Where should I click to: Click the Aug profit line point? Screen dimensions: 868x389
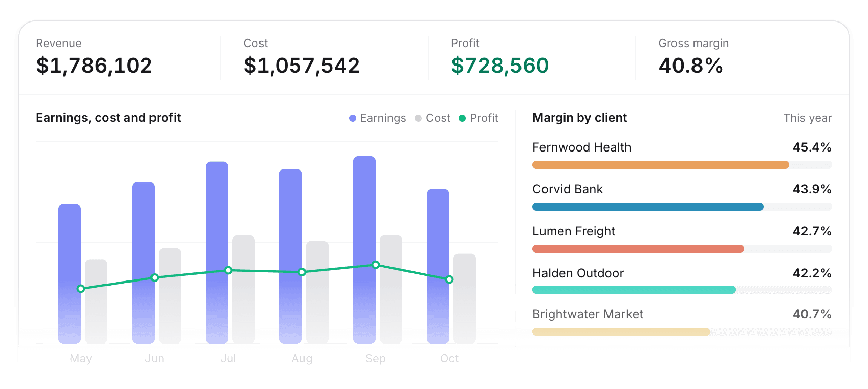302,272
